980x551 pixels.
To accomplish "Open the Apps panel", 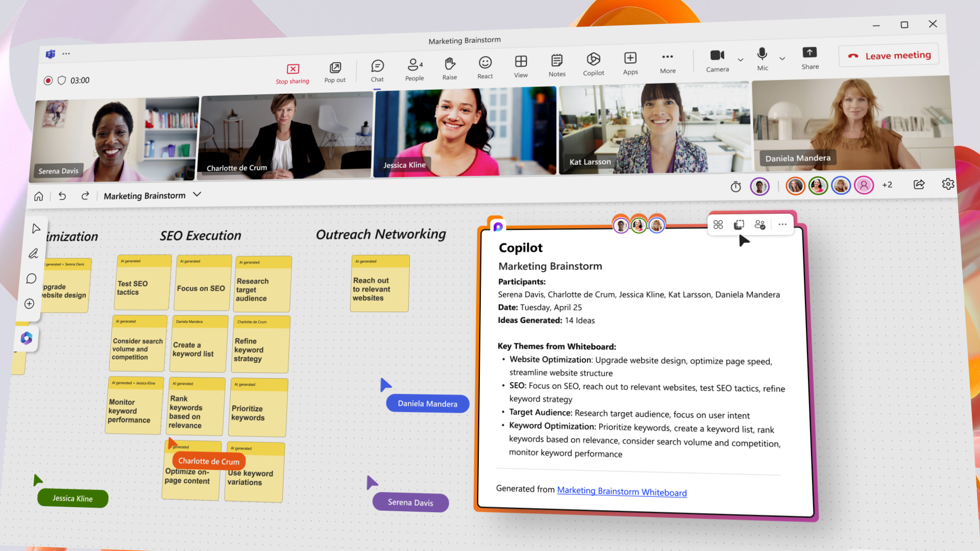I will (x=629, y=63).
